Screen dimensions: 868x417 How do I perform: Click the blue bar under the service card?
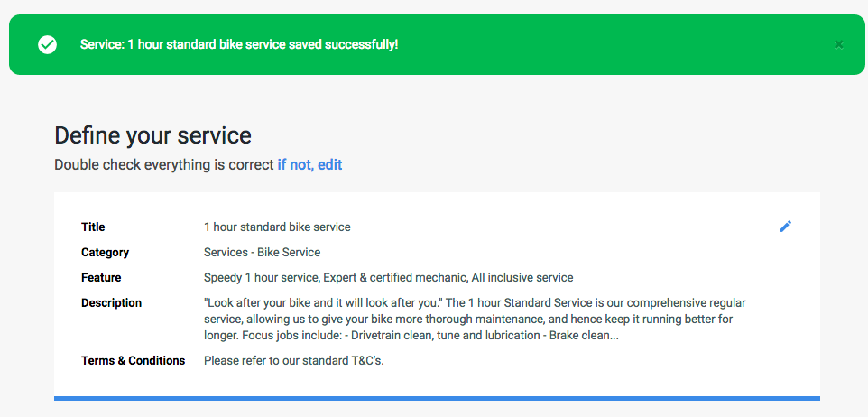point(437,398)
